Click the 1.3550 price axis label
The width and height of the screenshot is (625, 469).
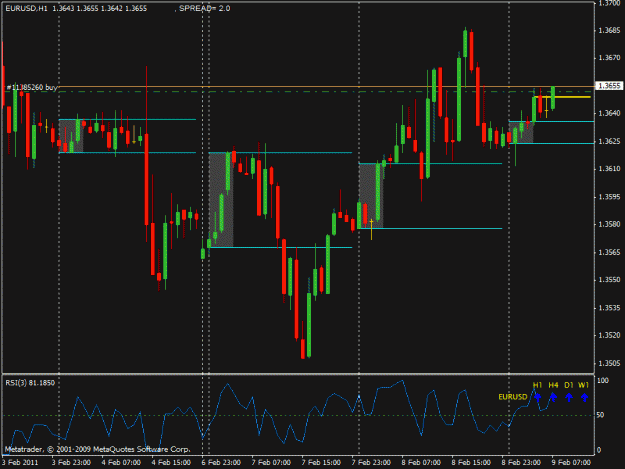(x=609, y=280)
